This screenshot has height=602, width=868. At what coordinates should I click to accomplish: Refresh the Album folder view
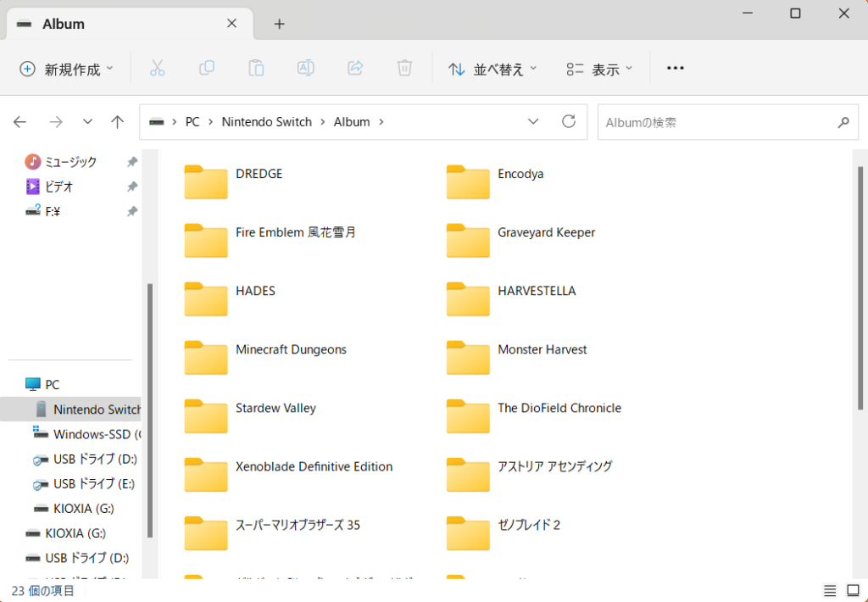(569, 122)
